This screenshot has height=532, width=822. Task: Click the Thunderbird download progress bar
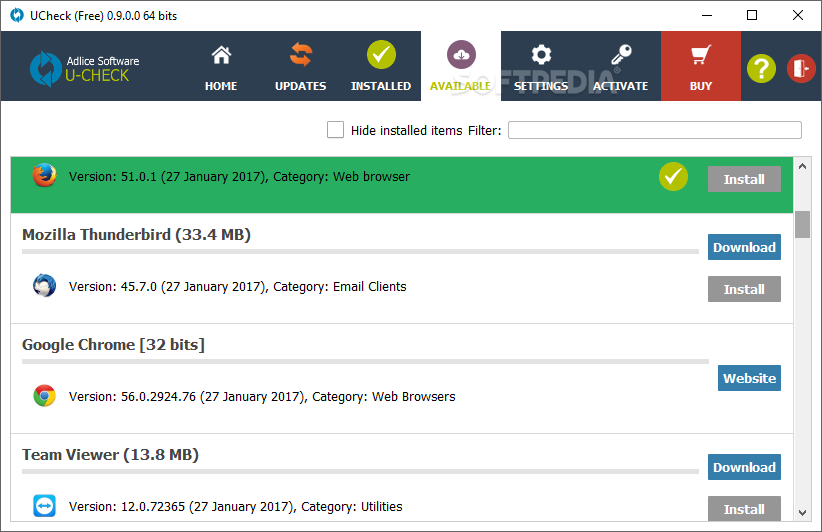pos(360,252)
